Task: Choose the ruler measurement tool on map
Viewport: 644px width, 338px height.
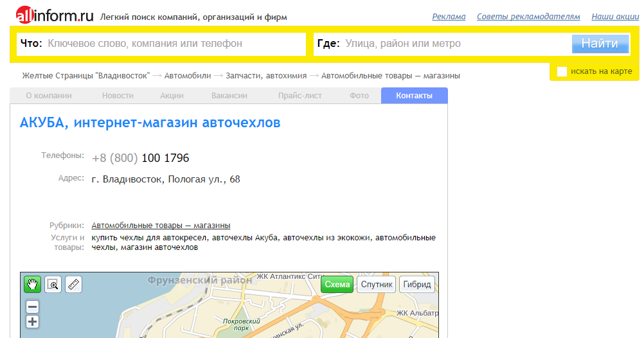Action: pos(73,284)
